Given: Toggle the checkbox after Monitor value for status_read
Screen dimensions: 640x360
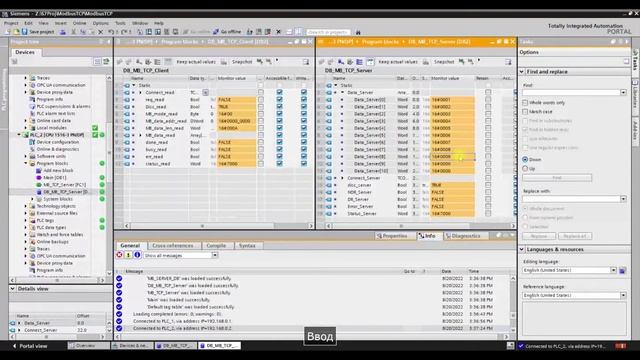Looking at the screenshot, I should [x=260, y=164].
